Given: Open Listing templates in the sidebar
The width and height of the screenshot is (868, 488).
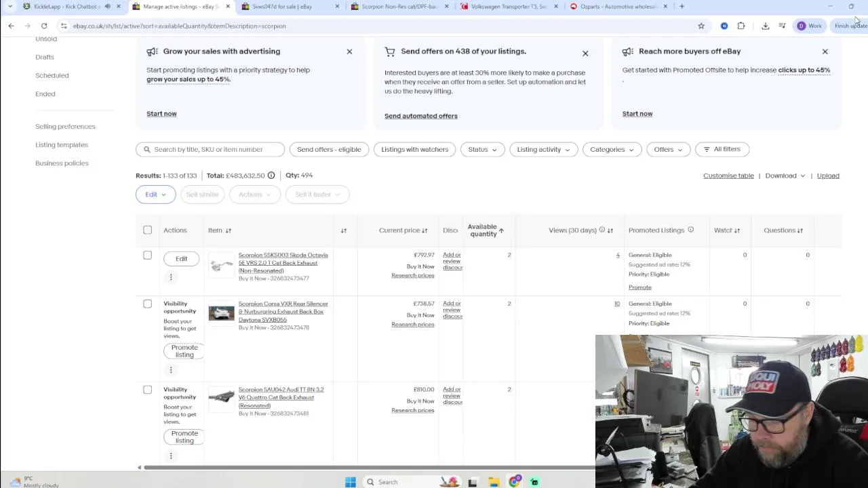Looking at the screenshot, I should click(62, 144).
